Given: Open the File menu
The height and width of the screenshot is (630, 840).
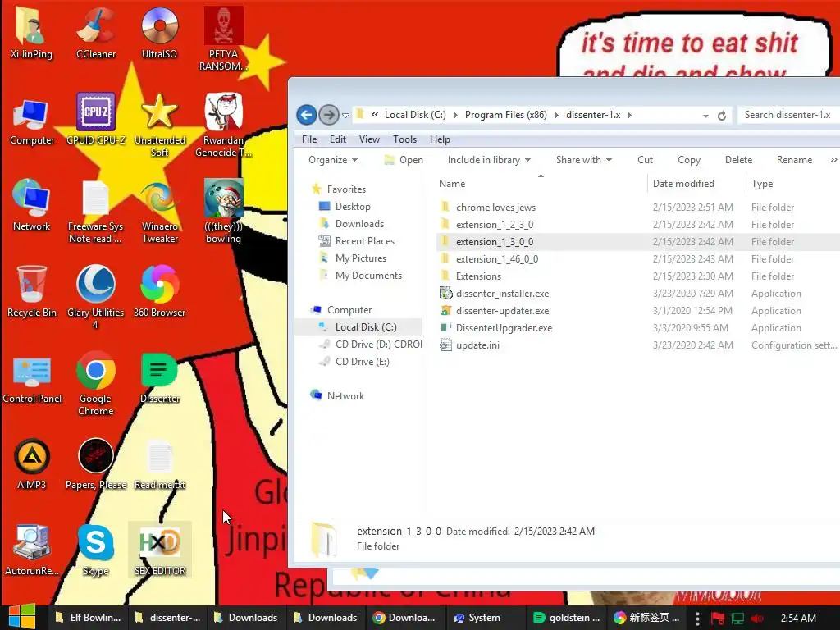Looking at the screenshot, I should coord(309,139).
